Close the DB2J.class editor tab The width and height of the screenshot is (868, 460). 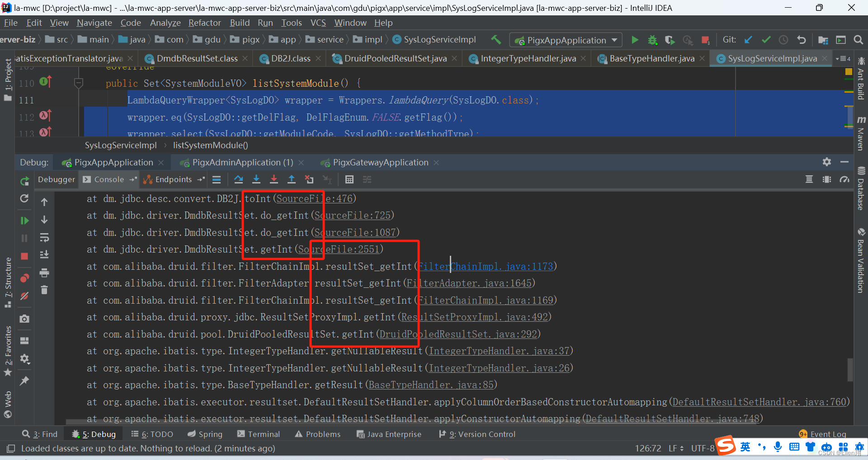(318, 58)
